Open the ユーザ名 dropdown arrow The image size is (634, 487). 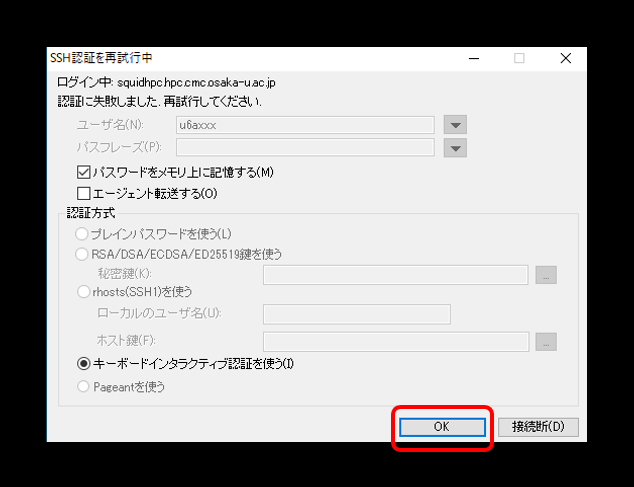455,125
